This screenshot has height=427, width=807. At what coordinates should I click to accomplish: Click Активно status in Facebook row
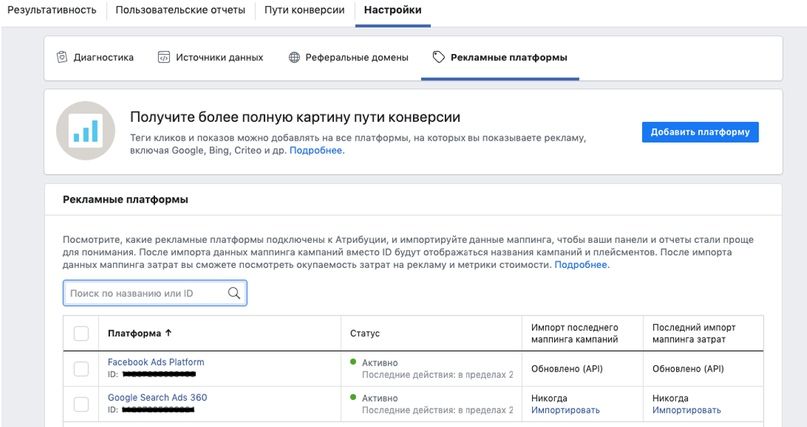pyautogui.click(x=380, y=363)
